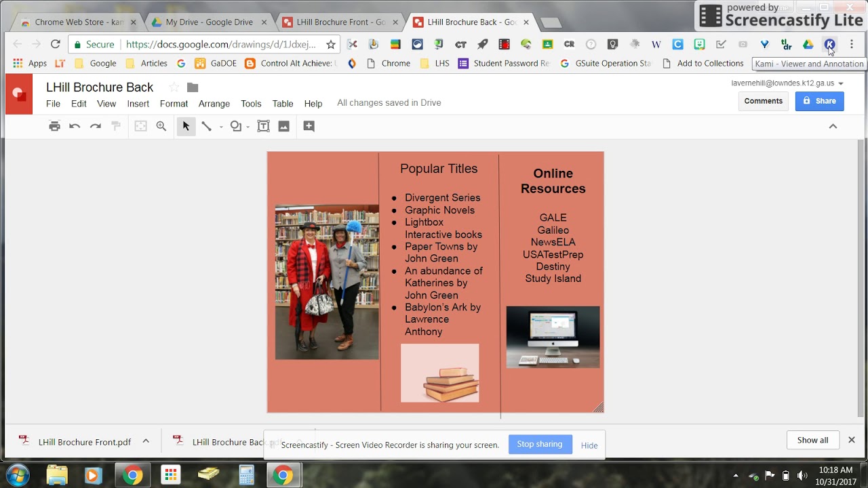Image resolution: width=868 pixels, height=488 pixels.
Task: Click the rocket extension icon
Action: [x=482, y=44]
